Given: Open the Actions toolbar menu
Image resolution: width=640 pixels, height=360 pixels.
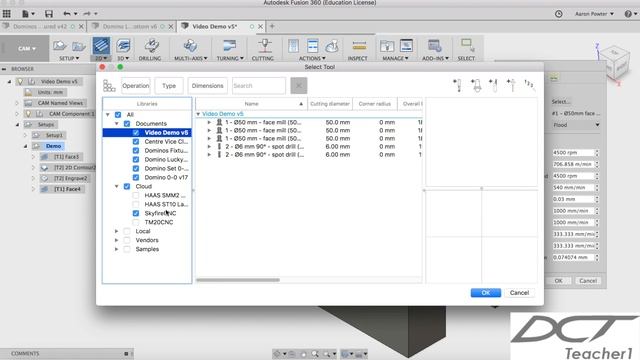Looking at the screenshot, I should 312,58.
